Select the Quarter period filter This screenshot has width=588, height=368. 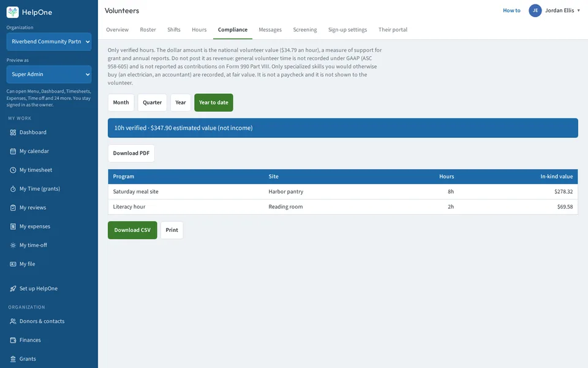pos(153,102)
